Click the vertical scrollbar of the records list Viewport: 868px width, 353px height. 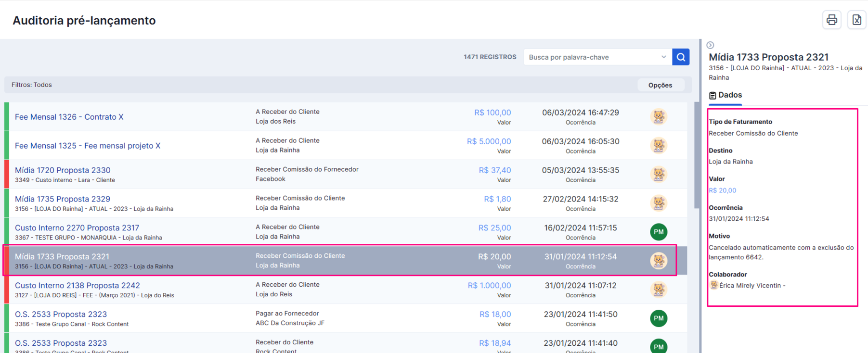point(697,155)
